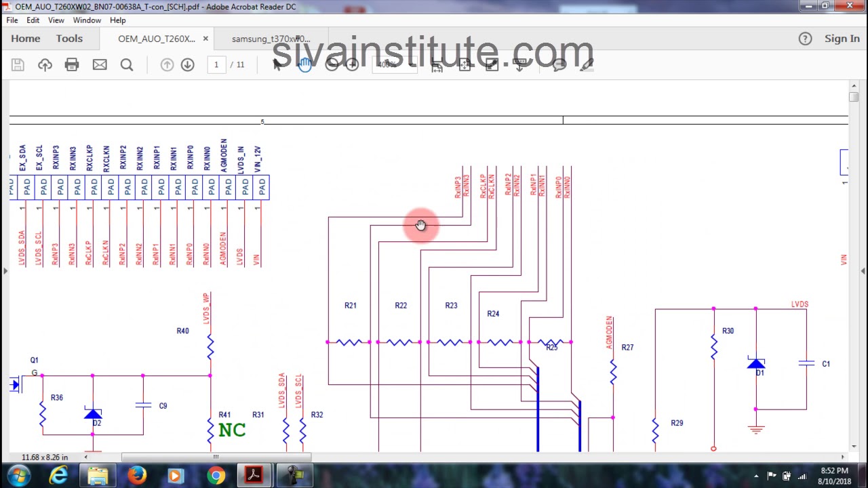The height and width of the screenshot is (488, 868).
Task: Select the OEM_AUO_T260X document tab
Action: coord(157,39)
